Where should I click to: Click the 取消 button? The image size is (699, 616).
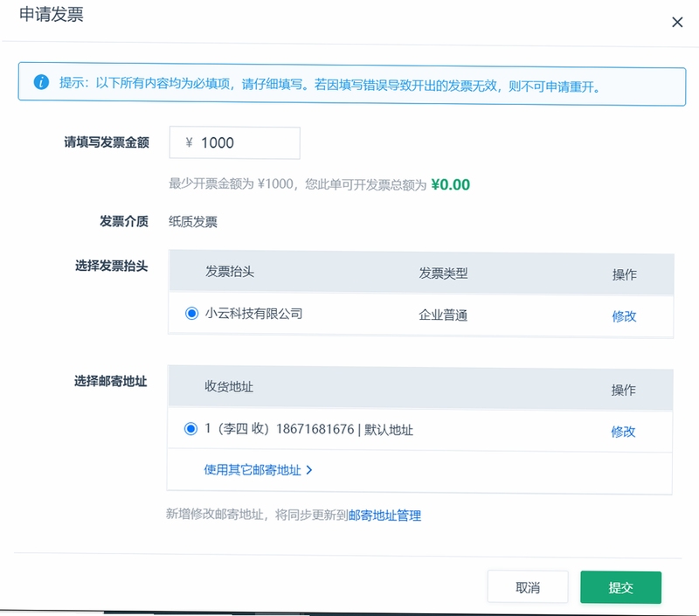[x=528, y=587]
